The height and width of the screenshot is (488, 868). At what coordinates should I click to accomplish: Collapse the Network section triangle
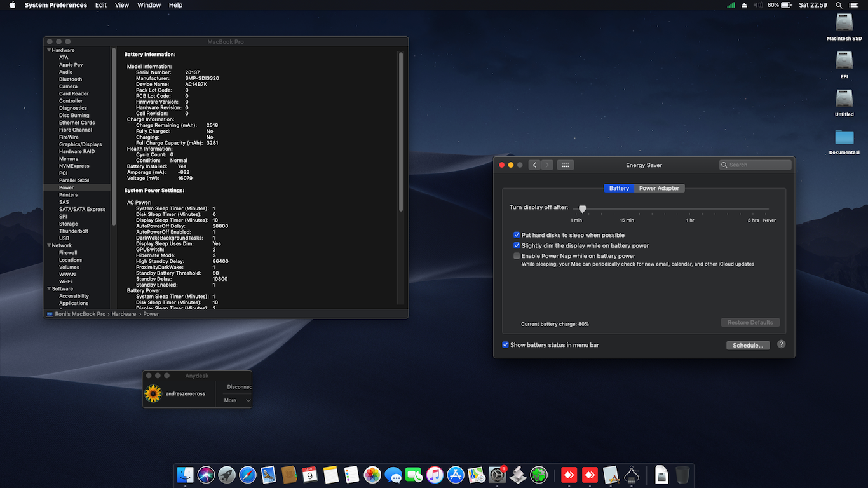49,245
